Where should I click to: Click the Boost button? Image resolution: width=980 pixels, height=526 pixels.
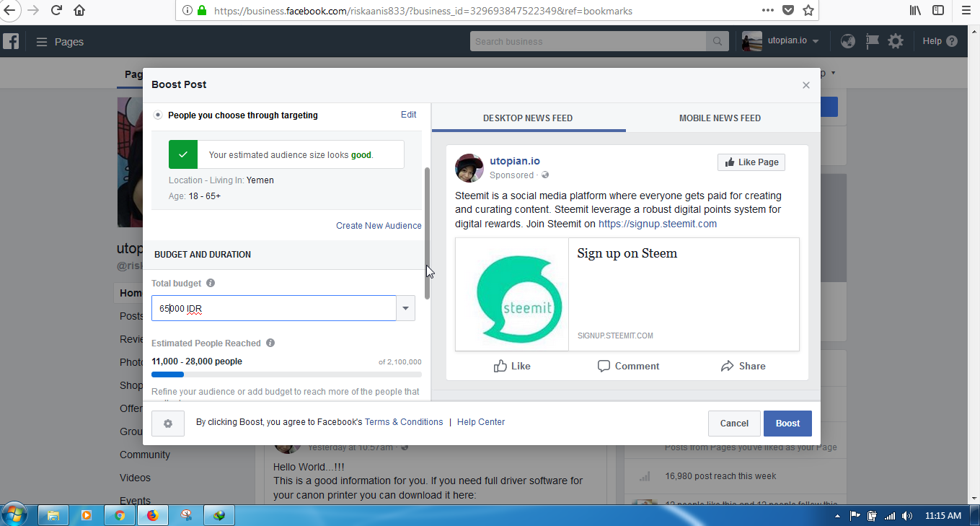tap(787, 424)
